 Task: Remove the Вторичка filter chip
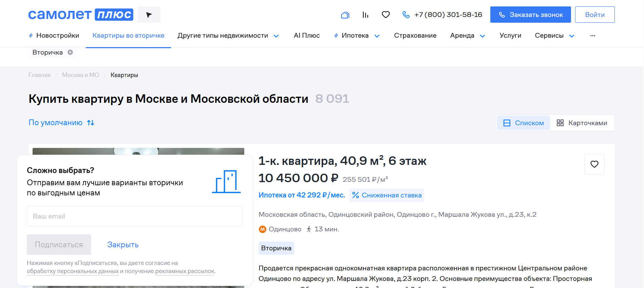(x=70, y=52)
